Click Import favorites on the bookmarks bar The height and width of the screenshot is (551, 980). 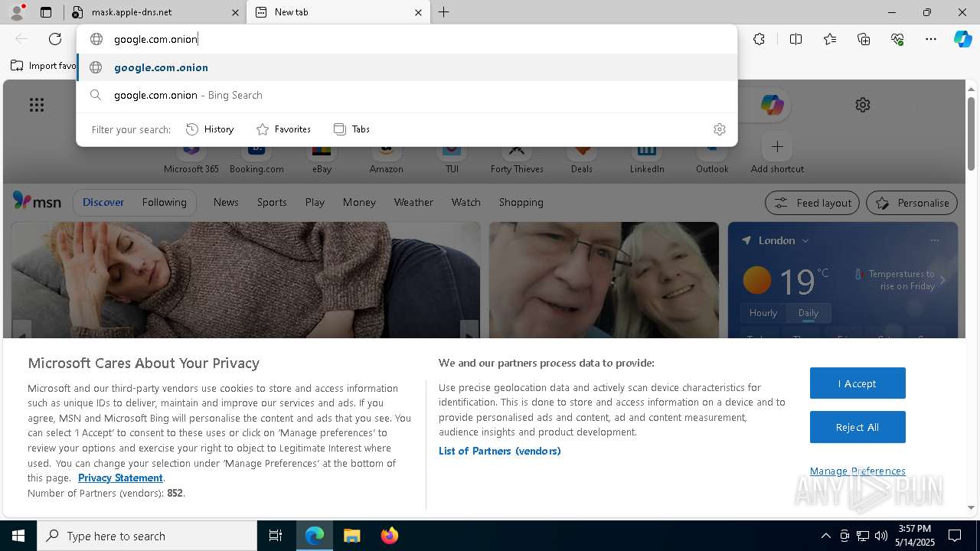[x=44, y=66]
